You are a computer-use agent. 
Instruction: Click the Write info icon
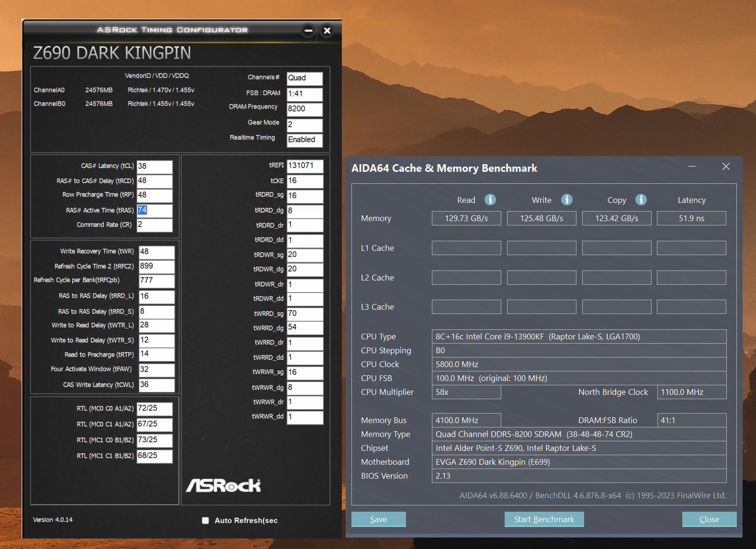[x=566, y=200]
